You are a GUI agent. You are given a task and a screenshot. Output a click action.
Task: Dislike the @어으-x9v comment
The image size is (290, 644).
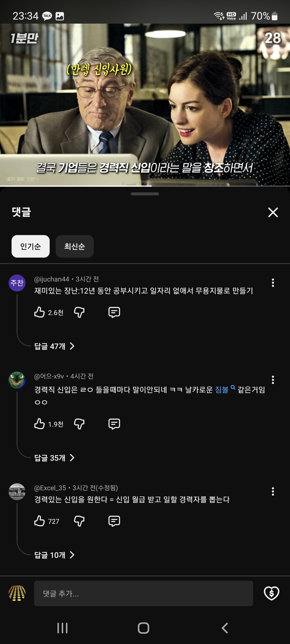tap(79, 424)
